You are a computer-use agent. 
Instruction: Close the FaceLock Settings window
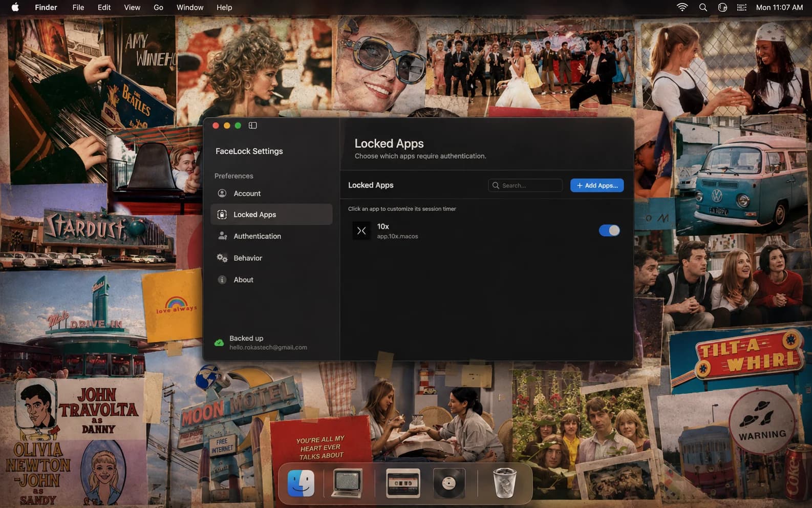coord(216,125)
